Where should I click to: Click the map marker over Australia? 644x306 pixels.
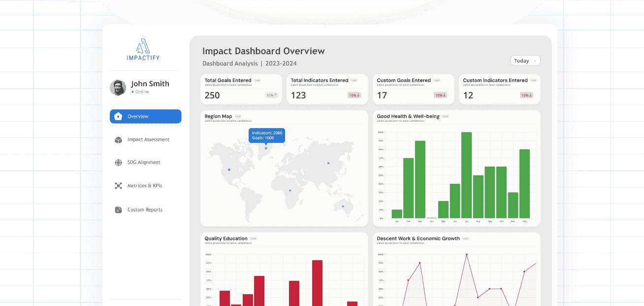pyautogui.click(x=343, y=206)
